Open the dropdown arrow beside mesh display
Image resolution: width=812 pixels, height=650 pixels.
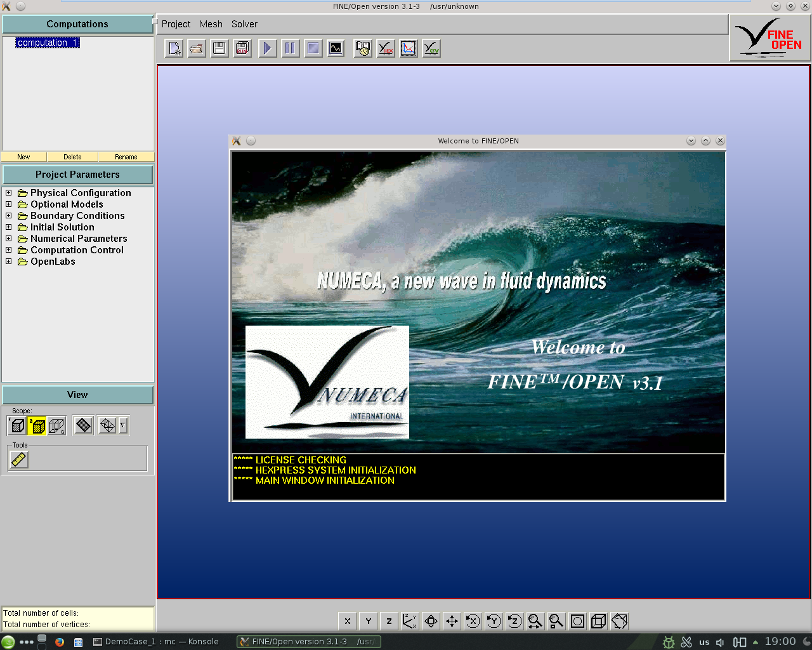pyautogui.click(x=124, y=425)
